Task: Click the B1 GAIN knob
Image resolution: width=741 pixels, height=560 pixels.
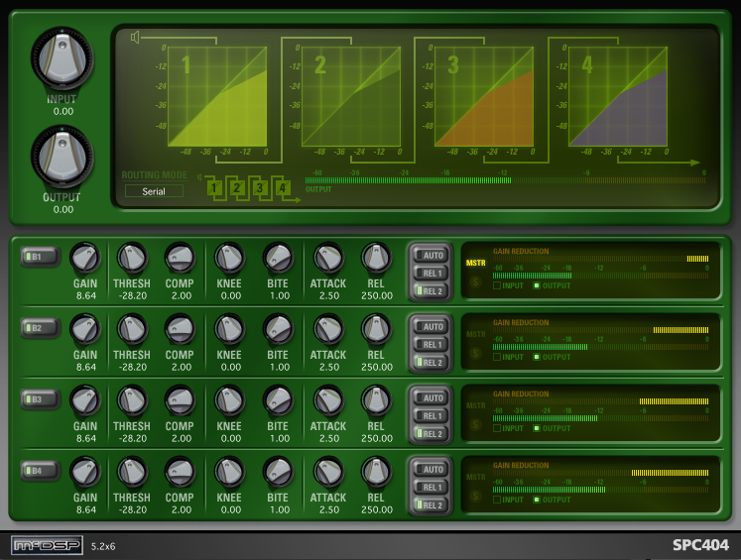Action: [x=85, y=259]
